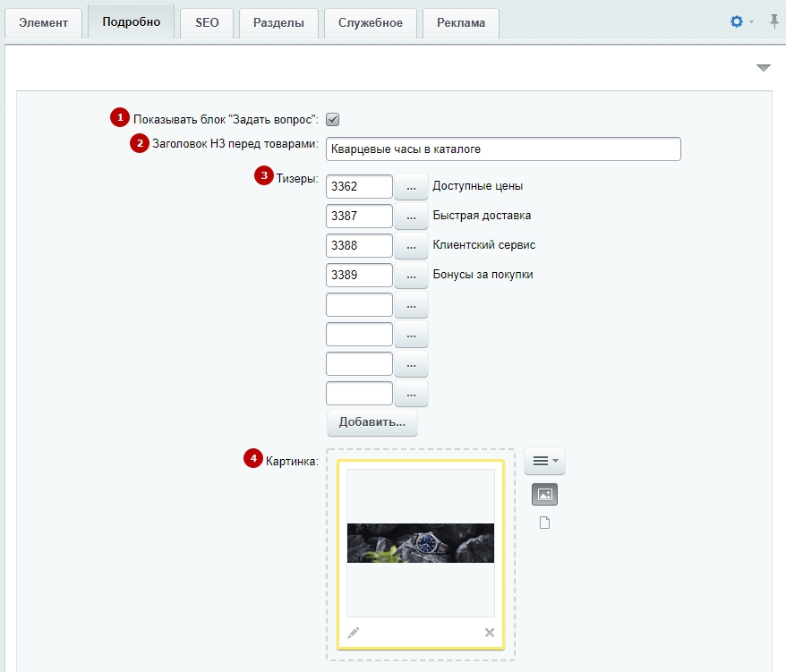Click the "Клиентский сервис" teaser label

(484, 245)
